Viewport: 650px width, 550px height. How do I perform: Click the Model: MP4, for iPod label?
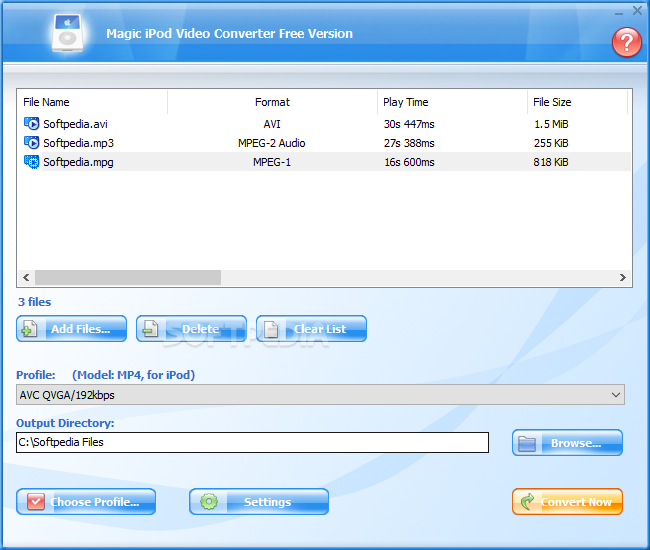133,375
